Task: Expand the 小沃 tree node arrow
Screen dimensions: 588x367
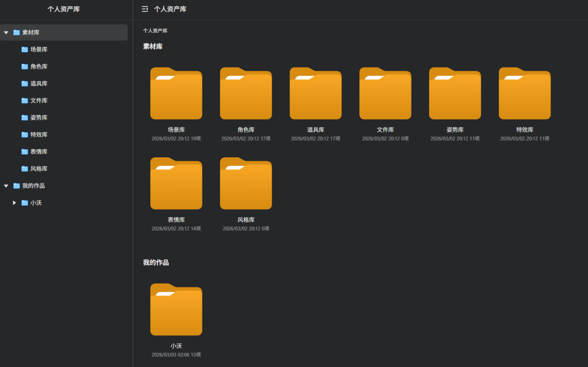Action: tap(14, 203)
